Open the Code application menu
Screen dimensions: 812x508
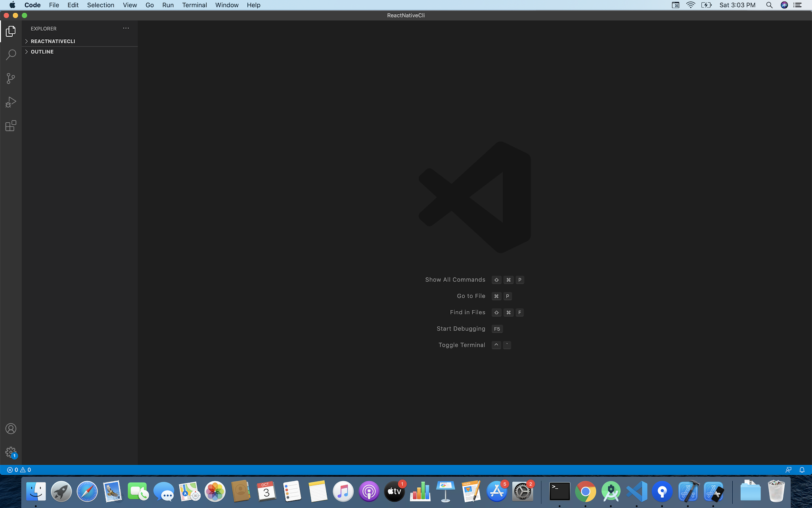tap(33, 5)
